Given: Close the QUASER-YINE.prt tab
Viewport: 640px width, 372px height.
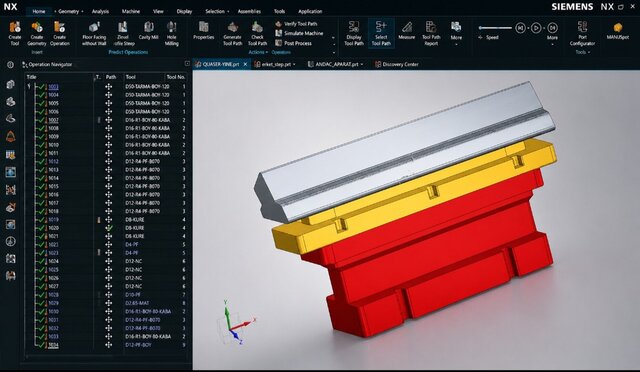Looking at the screenshot, I should [245, 64].
